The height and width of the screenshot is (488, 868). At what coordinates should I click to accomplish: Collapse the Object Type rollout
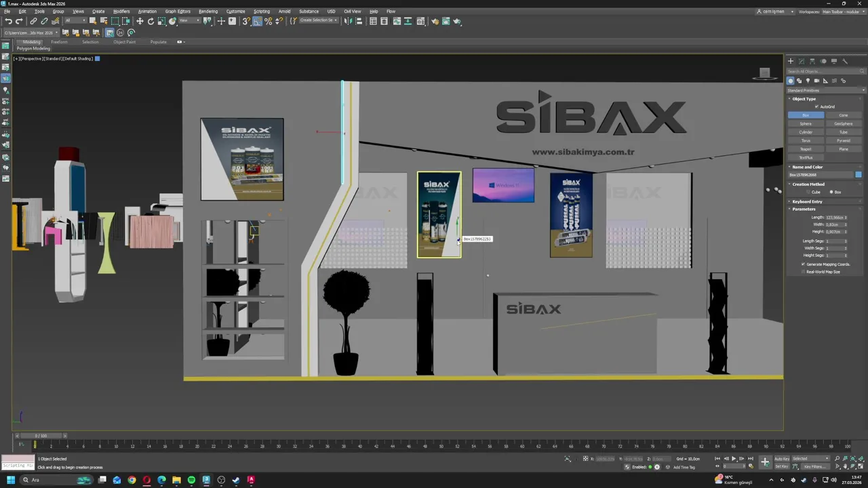804,99
